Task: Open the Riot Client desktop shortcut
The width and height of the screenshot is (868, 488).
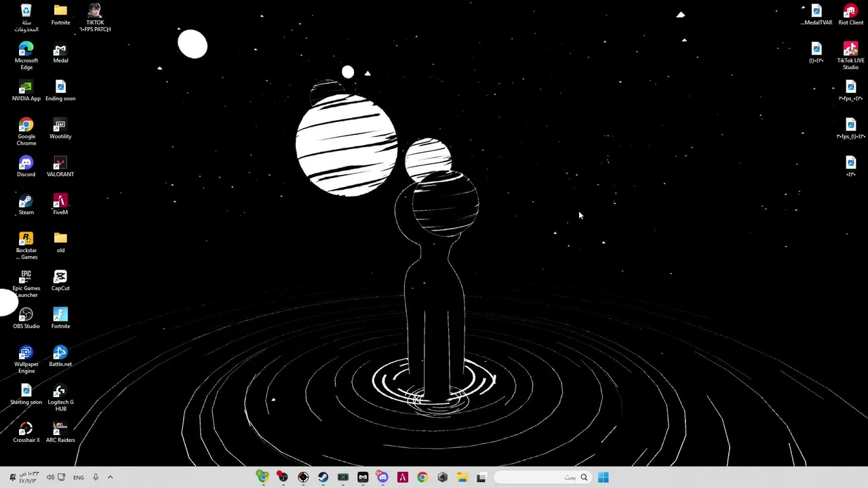Action: tap(850, 15)
